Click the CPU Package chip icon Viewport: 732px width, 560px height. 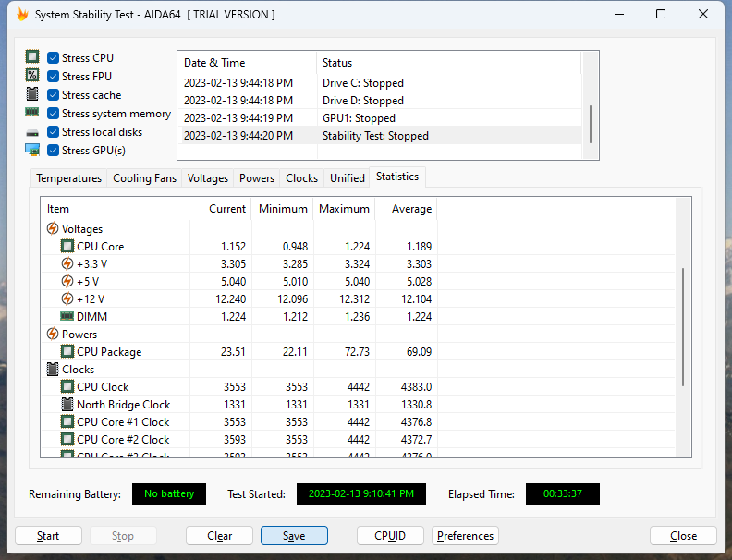67,351
